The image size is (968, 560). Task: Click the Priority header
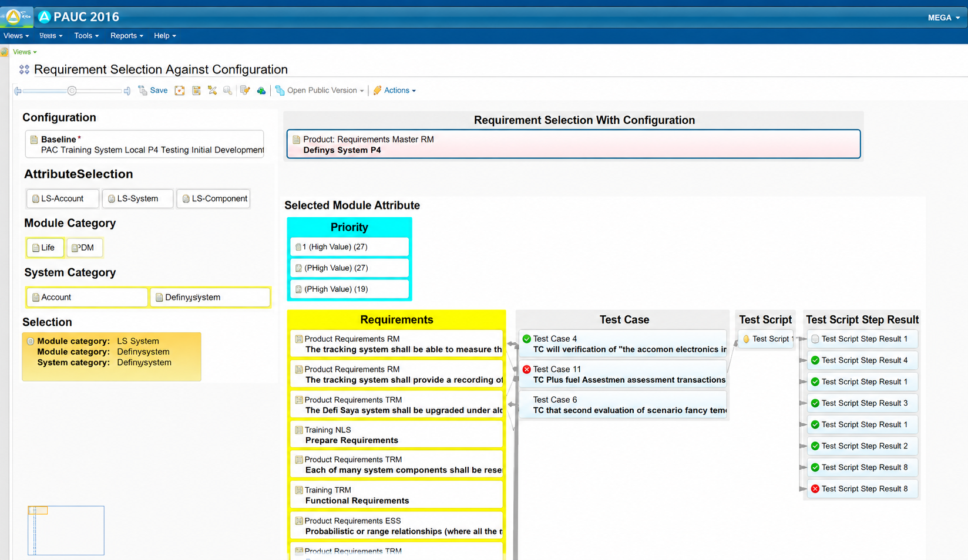(x=349, y=227)
